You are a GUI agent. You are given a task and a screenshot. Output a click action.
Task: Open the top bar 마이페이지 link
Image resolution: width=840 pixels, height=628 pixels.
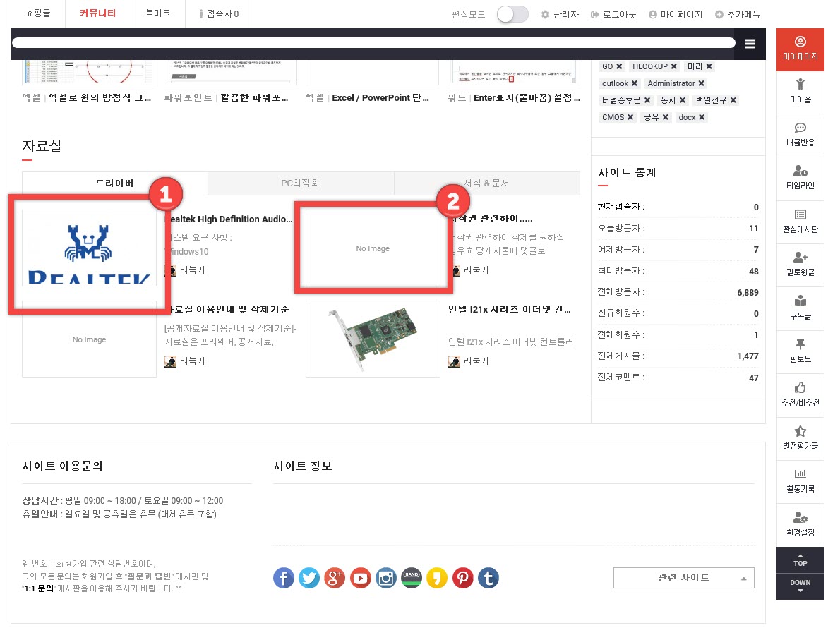(676, 14)
